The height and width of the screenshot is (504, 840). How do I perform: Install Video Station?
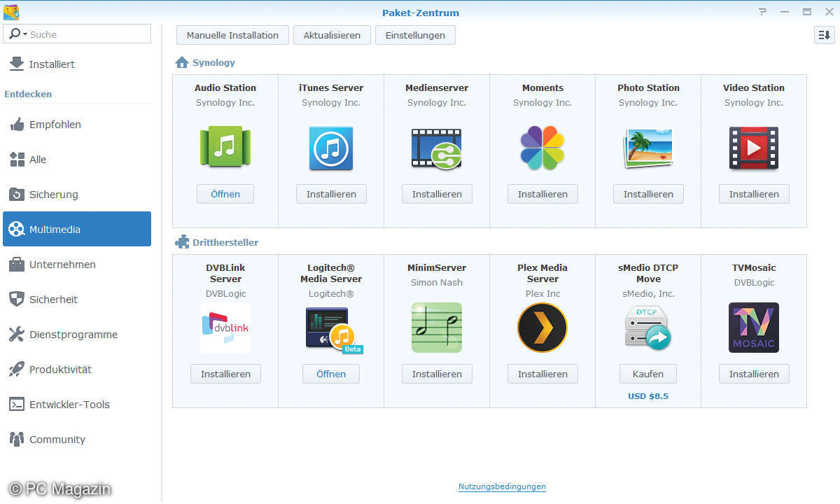point(754,194)
